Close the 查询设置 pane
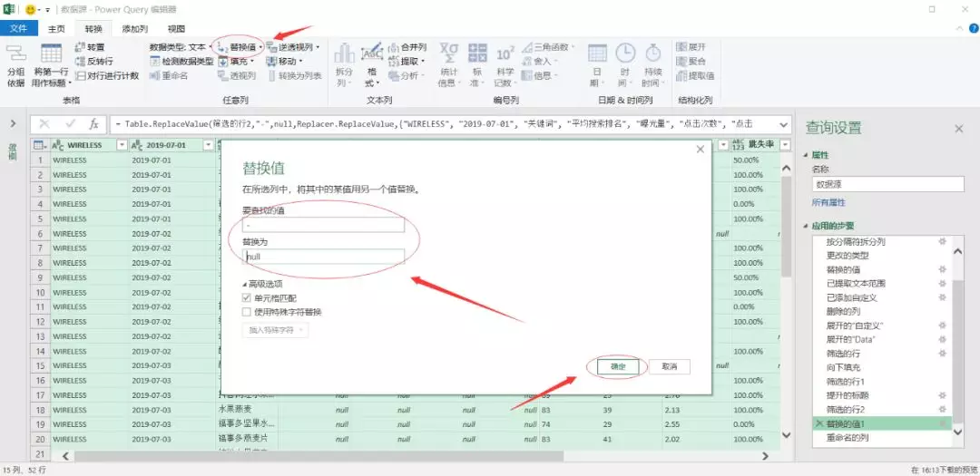Image resolution: width=980 pixels, height=476 pixels. pyautogui.click(x=959, y=128)
